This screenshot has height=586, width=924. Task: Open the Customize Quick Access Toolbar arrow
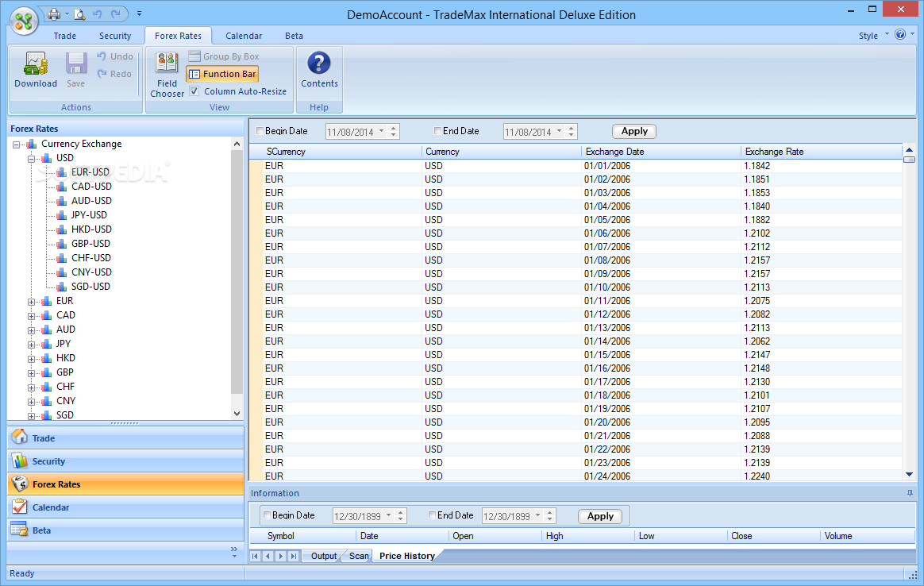pos(139,13)
